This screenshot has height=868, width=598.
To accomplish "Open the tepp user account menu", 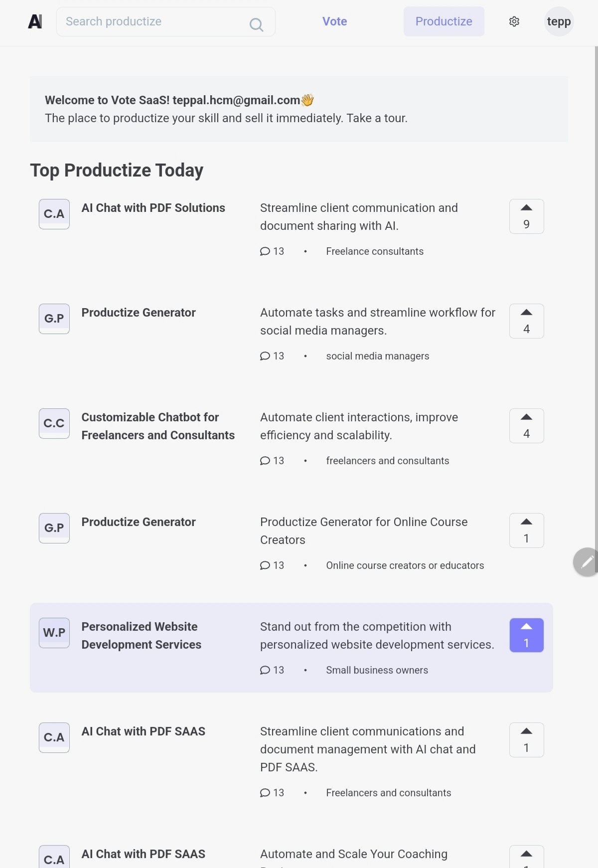I will pos(559,21).
